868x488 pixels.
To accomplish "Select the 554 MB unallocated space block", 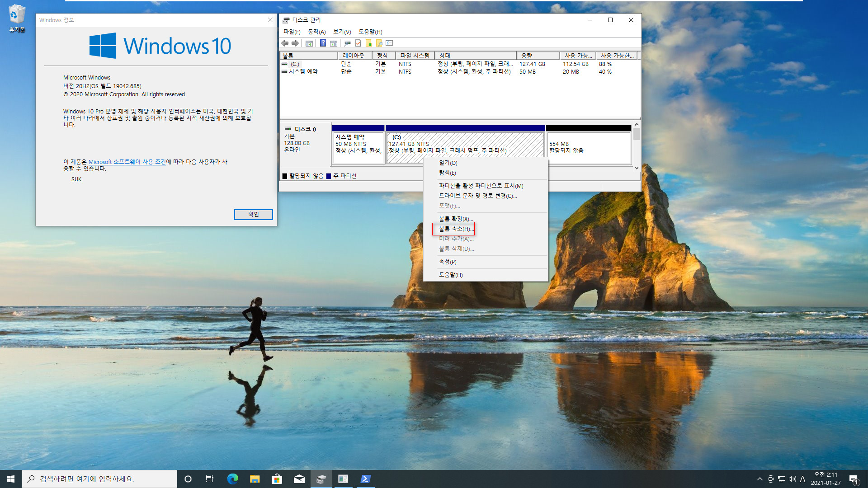I will [x=589, y=145].
